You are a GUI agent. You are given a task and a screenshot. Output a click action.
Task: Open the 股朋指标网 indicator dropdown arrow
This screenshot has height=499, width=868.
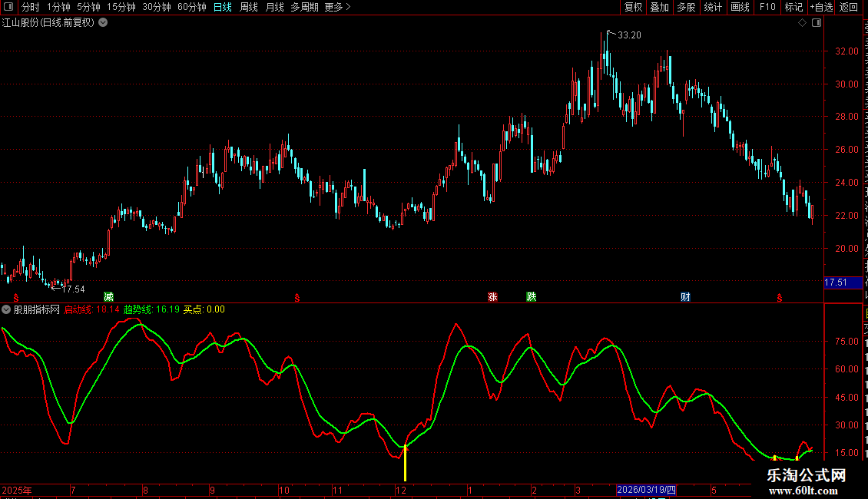pyautogui.click(x=6, y=309)
